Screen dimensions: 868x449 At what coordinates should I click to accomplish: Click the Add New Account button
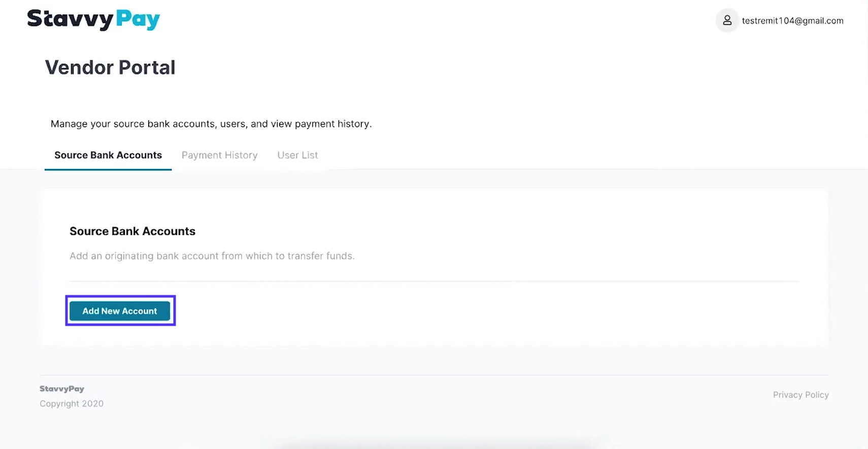point(120,311)
